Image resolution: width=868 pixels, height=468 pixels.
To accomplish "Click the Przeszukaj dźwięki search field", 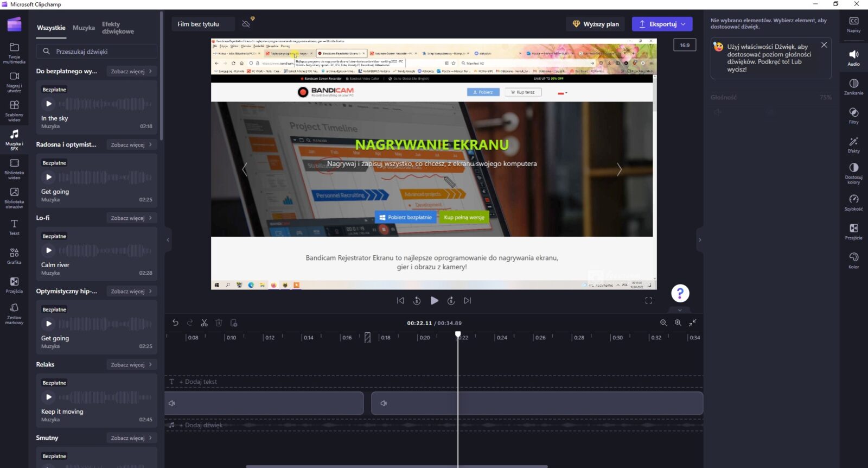I will (x=97, y=52).
